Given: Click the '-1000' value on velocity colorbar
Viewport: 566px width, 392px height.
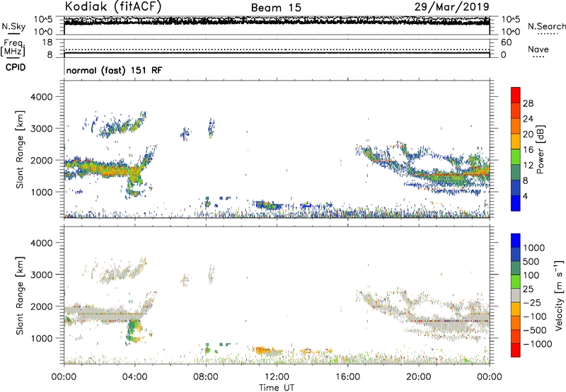Looking at the screenshot, I should [538, 344].
